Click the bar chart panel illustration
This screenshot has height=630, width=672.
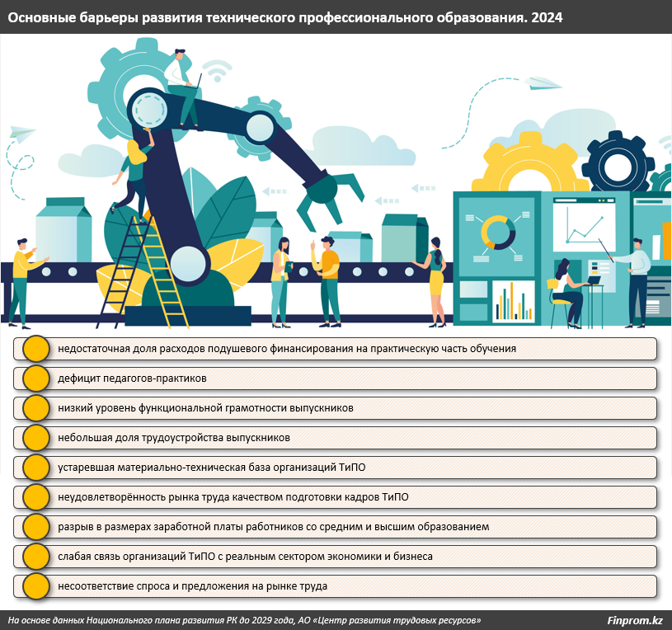513,300
